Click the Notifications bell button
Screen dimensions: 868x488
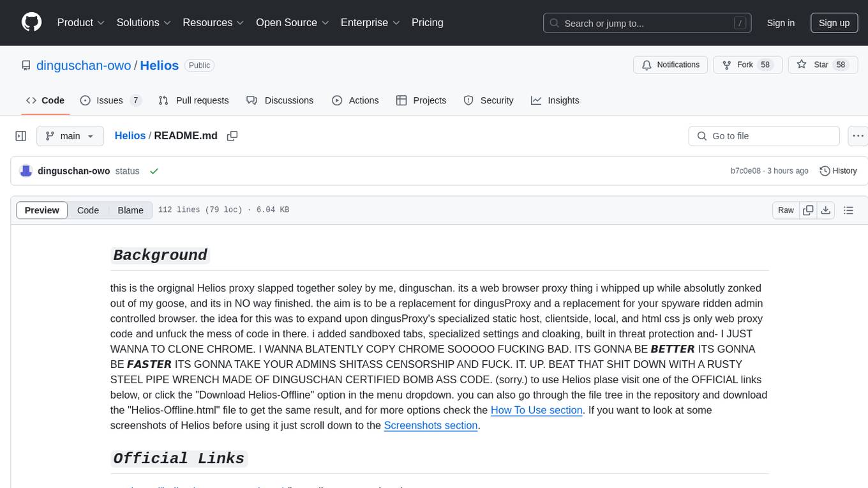[671, 65]
